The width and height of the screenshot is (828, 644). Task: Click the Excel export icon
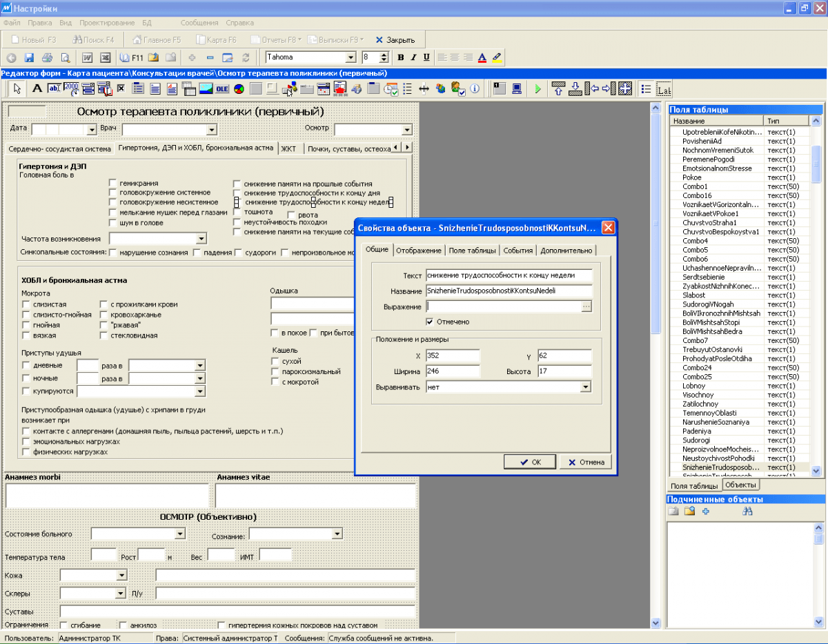click(106, 58)
